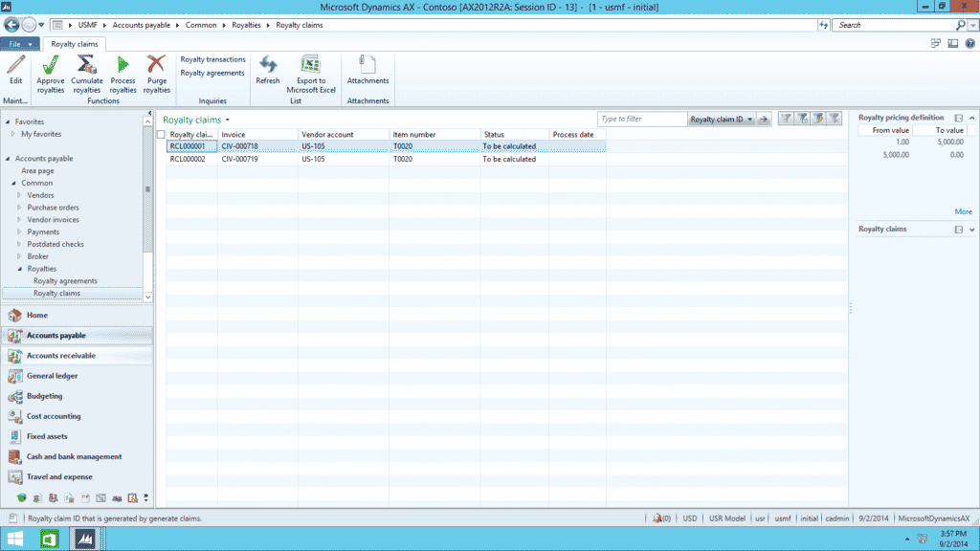Click Accounts payable in the breadcrumb
980x551 pixels.
click(x=142, y=25)
